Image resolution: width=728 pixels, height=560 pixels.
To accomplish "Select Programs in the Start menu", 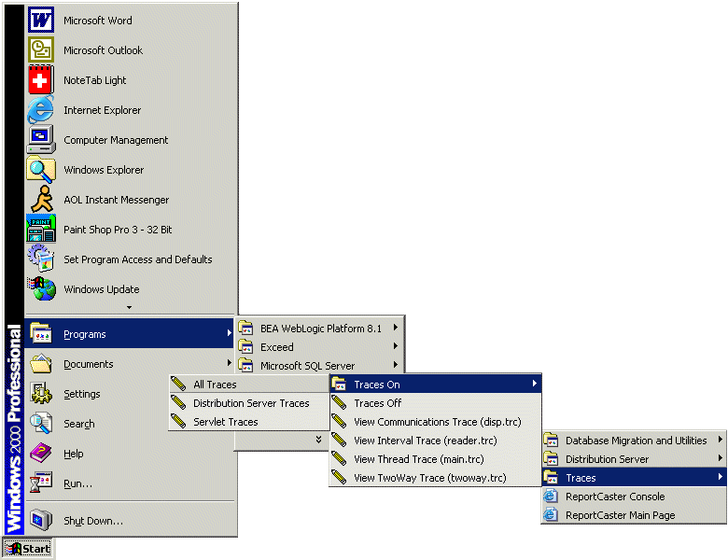I will point(129,333).
